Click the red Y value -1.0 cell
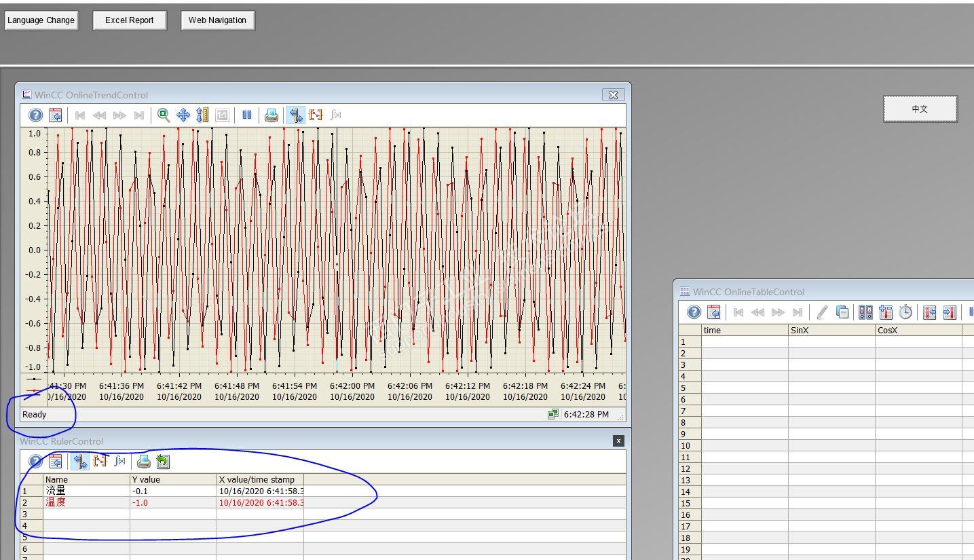The width and height of the screenshot is (974, 560). click(173, 502)
